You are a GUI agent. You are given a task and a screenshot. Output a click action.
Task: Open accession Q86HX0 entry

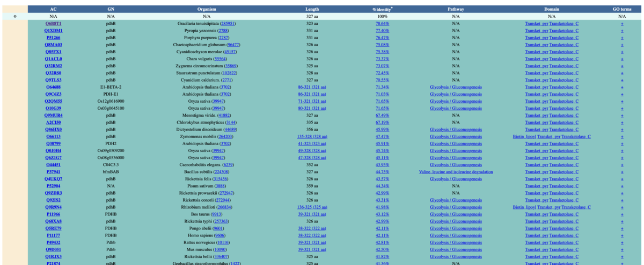click(x=53, y=130)
